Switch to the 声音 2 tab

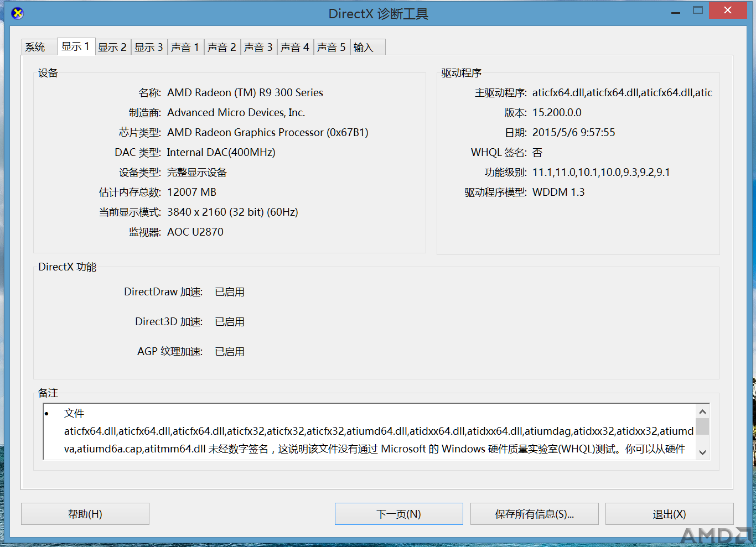point(222,48)
